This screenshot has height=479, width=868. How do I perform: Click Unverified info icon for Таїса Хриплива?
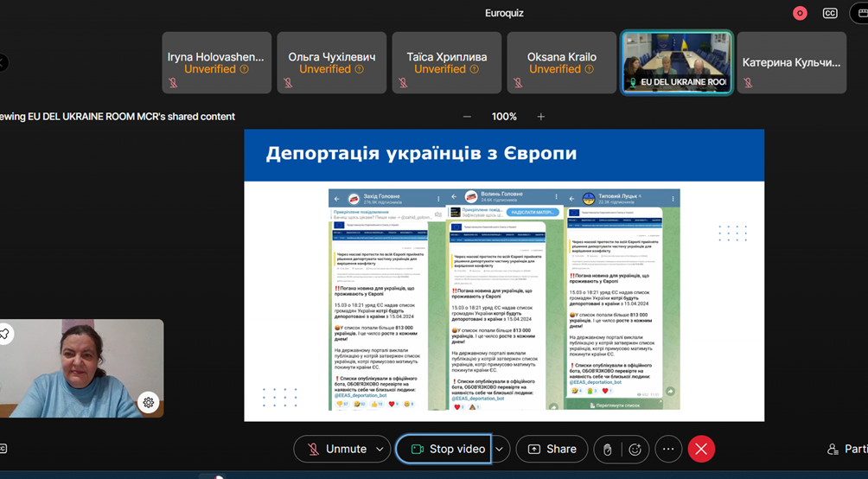point(475,69)
